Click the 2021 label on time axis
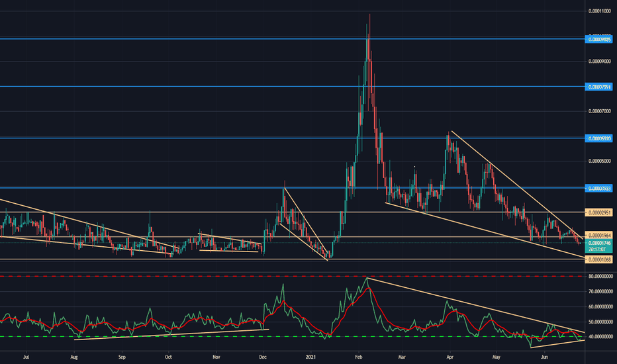617x364 pixels. click(x=311, y=357)
